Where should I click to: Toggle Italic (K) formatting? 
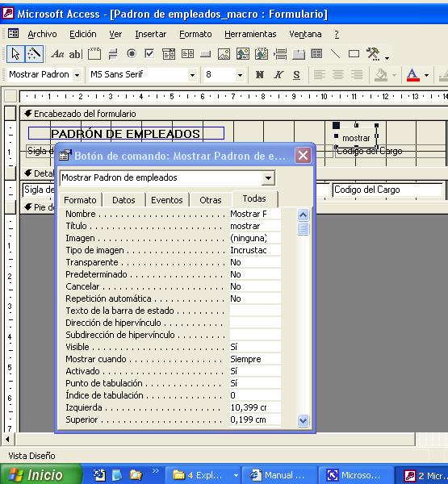pyautogui.click(x=278, y=74)
